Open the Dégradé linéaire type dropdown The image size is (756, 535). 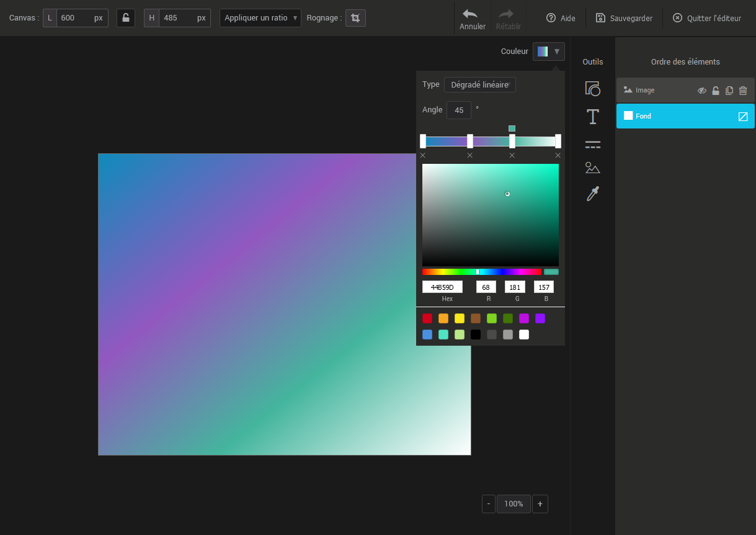[479, 85]
